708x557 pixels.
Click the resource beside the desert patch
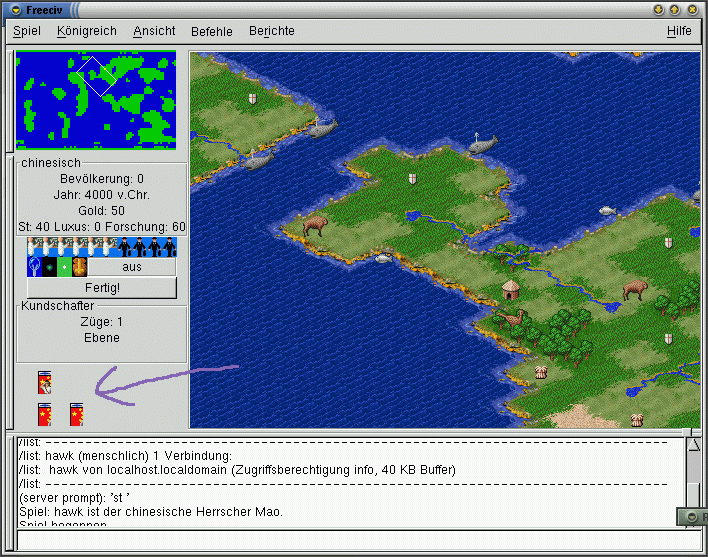(637, 420)
